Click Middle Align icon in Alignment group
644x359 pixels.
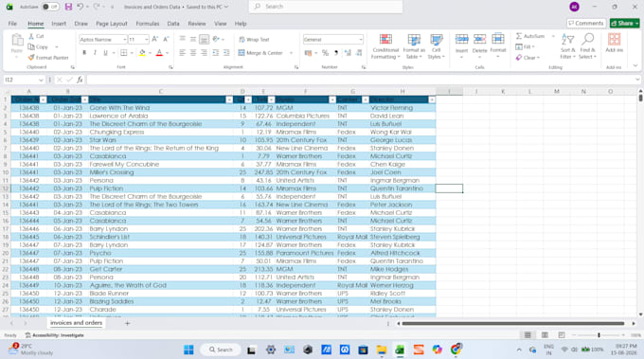(x=193, y=39)
